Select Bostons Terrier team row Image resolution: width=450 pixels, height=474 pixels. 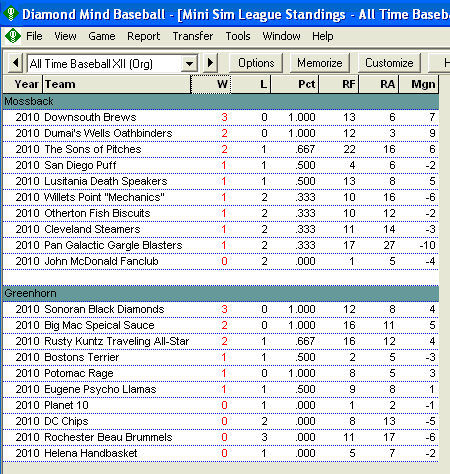click(x=221, y=357)
